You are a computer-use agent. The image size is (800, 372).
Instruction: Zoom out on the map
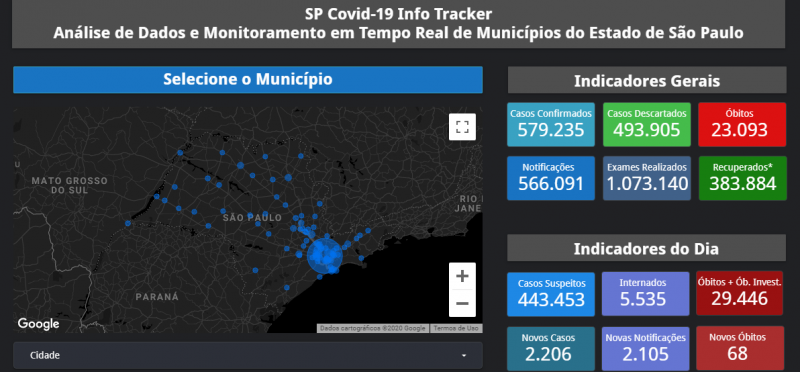point(462,304)
